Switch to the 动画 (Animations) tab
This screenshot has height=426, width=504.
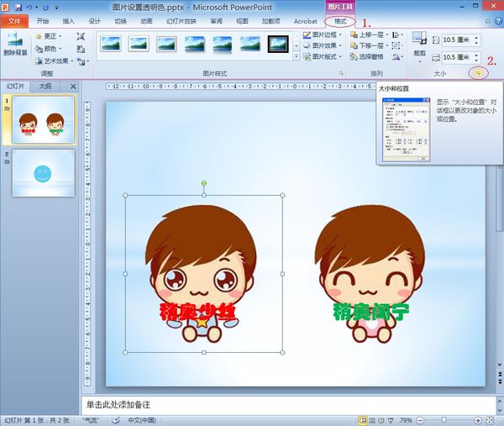coord(146,21)
